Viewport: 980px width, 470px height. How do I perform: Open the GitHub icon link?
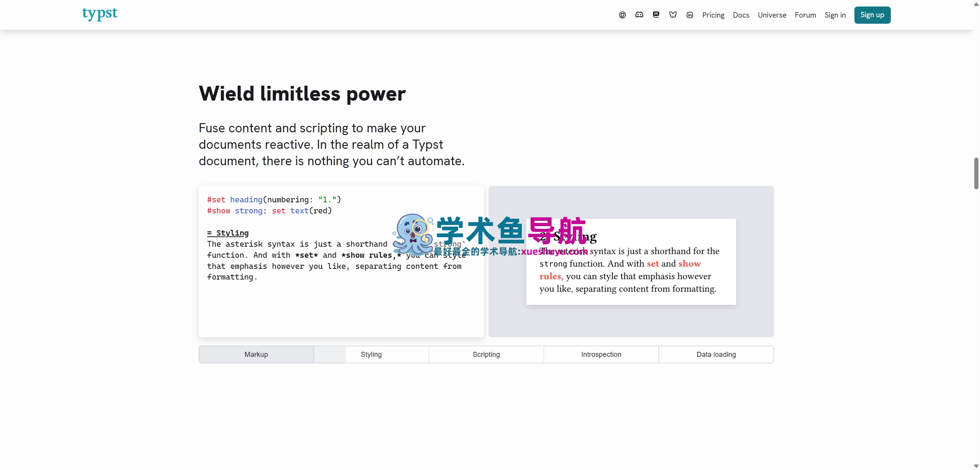point(622,15)
